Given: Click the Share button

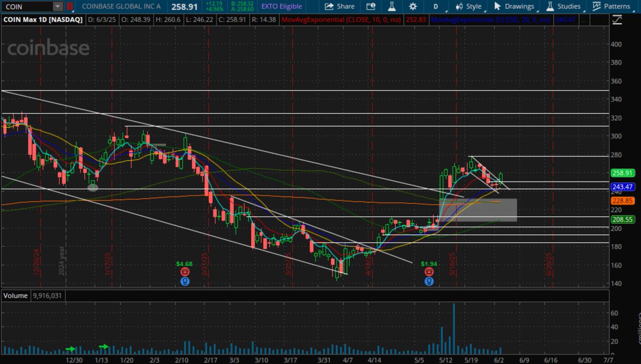Looking at the screenshot, I should 339,6.
